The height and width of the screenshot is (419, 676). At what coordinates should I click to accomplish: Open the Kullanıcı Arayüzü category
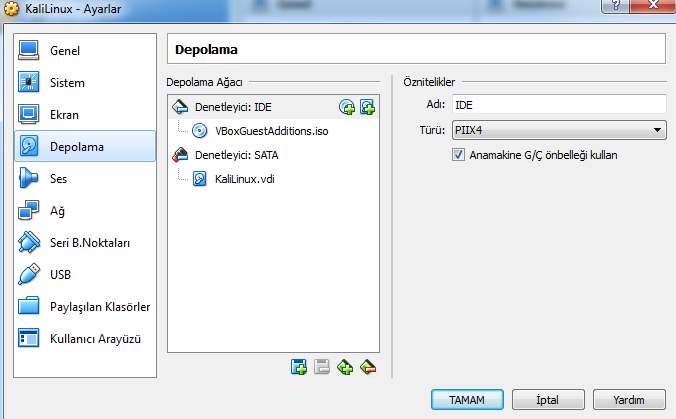[85, 339]
